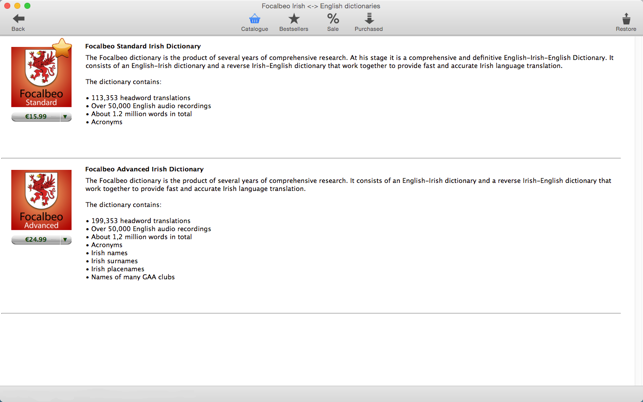Buy Advanced dictionary for €24.99
This screenshot has width=643, height=402.
pos(36,240)
